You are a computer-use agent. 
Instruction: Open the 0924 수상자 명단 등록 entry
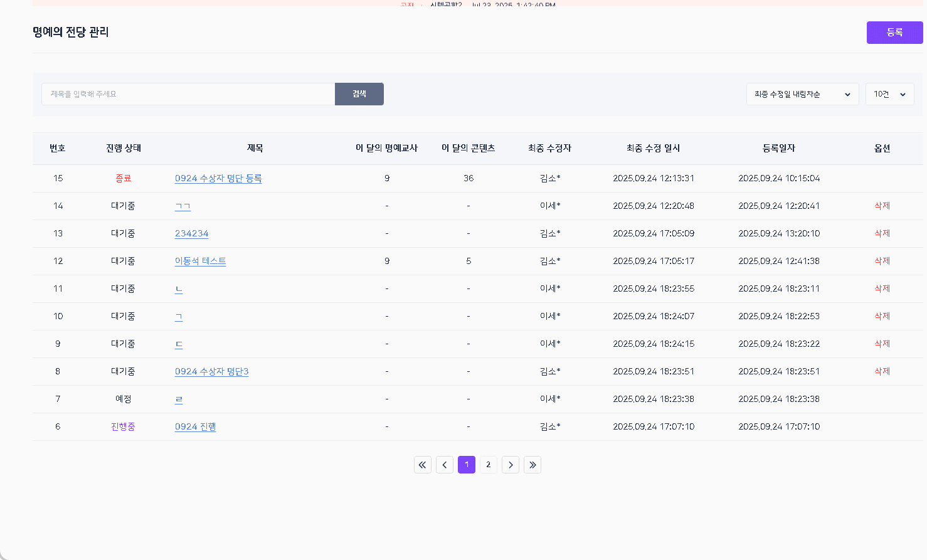218,179
